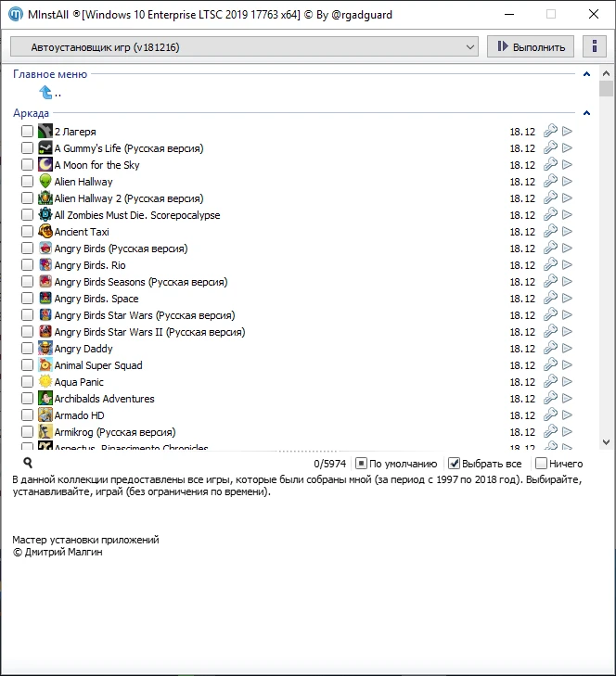Click the Alien Hallway green alien icon
616x676 pixels.
tap(45, 182)
